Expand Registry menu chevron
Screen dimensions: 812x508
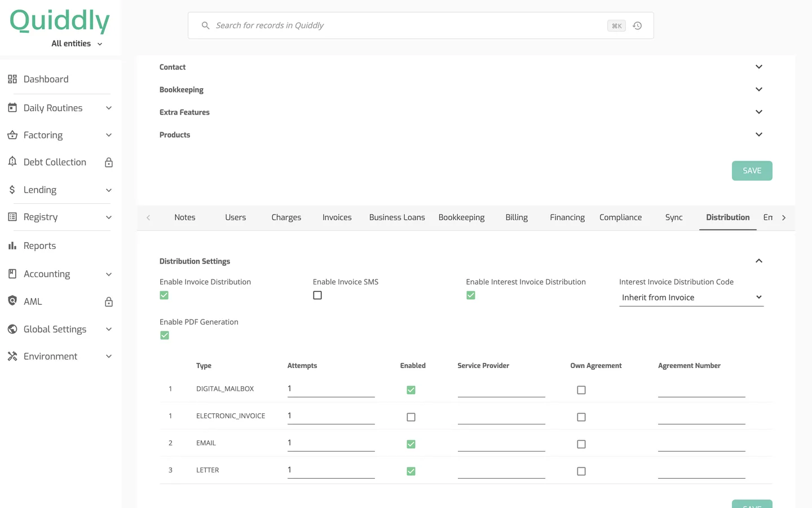pos(109,217)
